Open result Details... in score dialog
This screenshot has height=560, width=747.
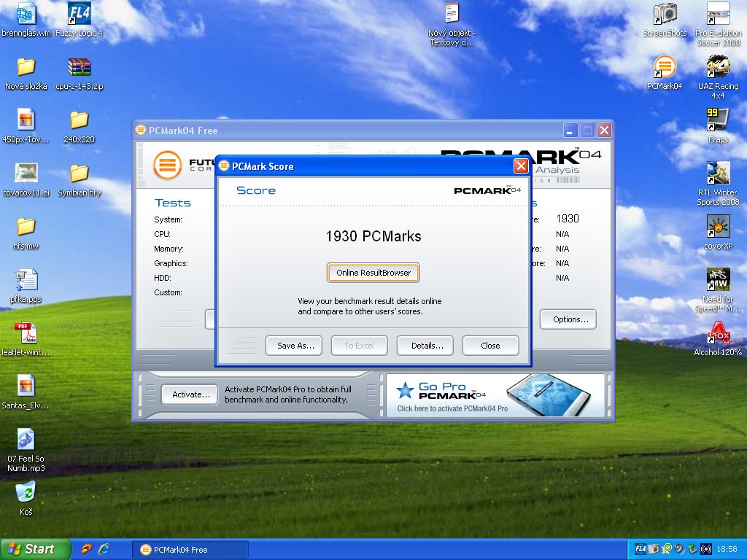[x=425, y=346]
